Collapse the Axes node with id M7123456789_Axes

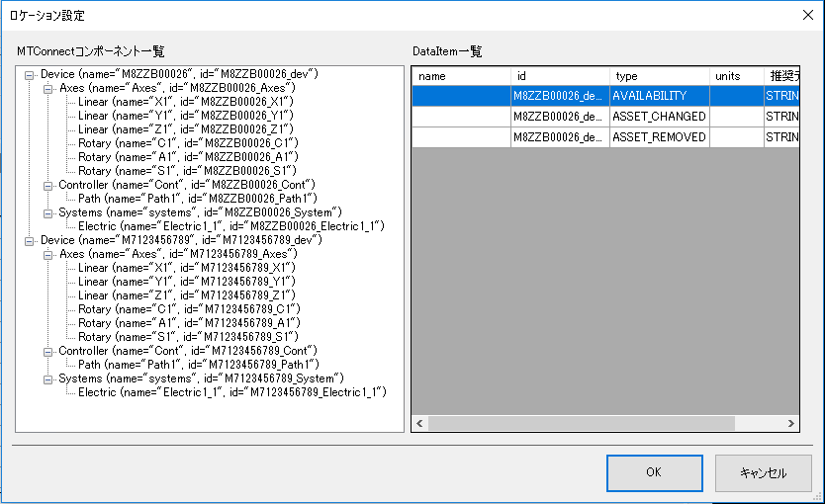[x=47, y=255]
